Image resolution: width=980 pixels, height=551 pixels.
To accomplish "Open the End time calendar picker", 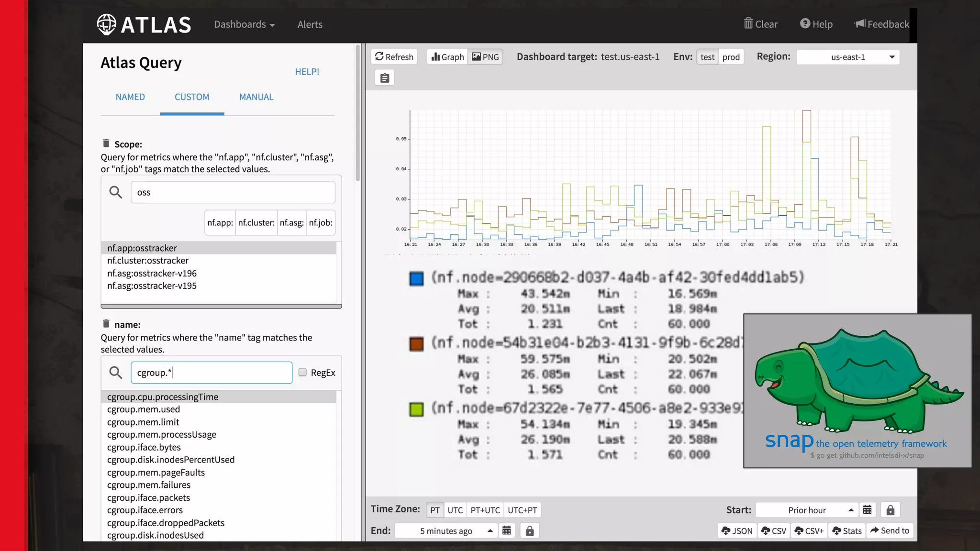I will coord(506,531).
